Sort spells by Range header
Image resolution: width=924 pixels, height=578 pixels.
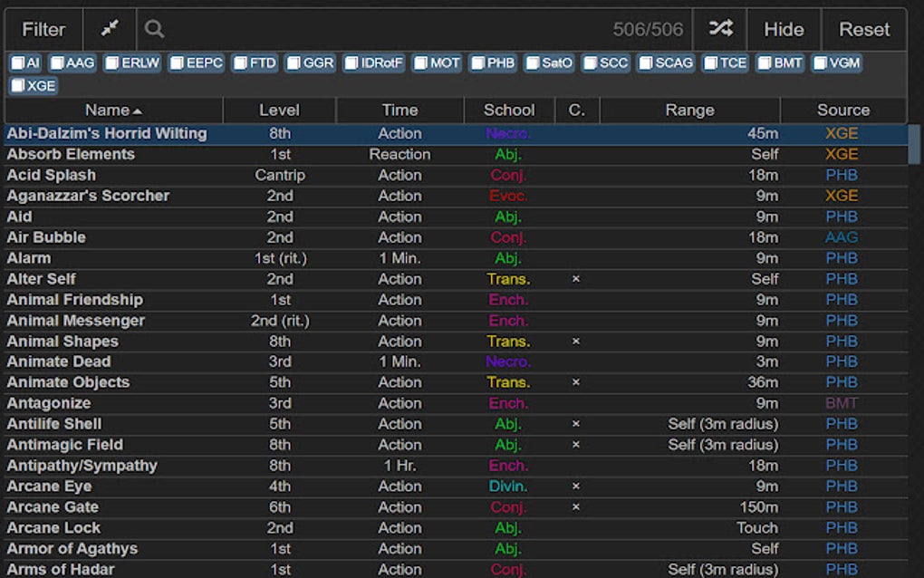(689, 111)
